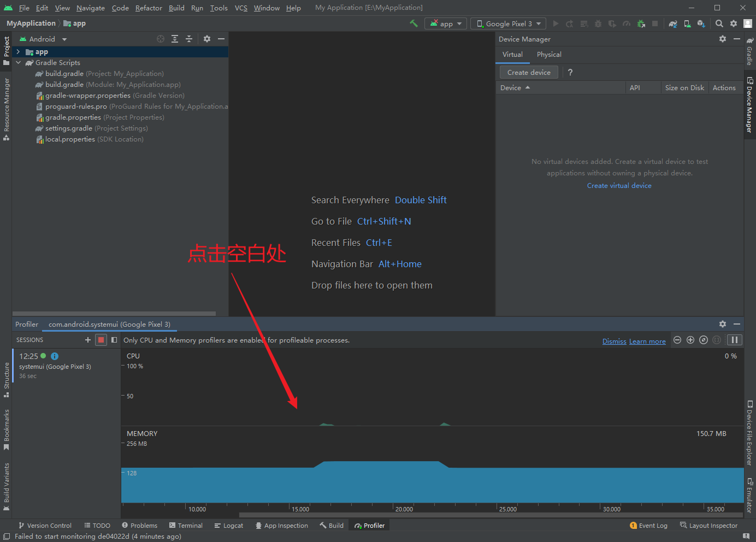Image resolution: width=756 pixels, height=542 pixels.
Task: Click Expand All icon in Project panel
Action: [175, 39]
